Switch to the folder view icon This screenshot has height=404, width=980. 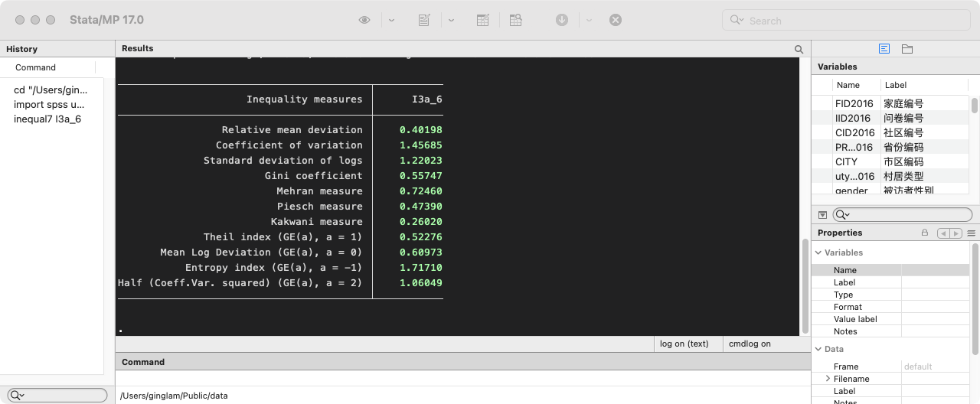coord(907,49)
